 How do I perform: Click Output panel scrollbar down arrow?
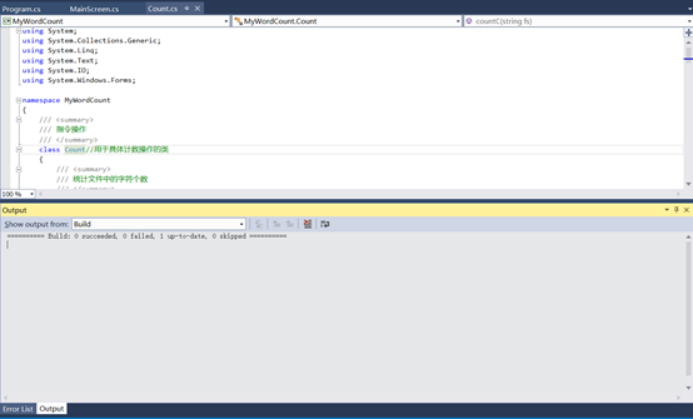point(688,388)
